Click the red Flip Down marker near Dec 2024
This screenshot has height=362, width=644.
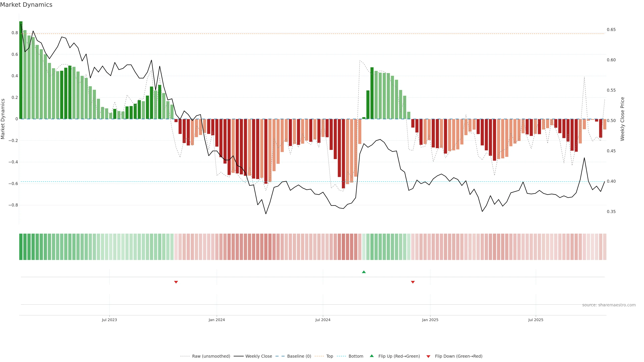click(x=413, y=282)
